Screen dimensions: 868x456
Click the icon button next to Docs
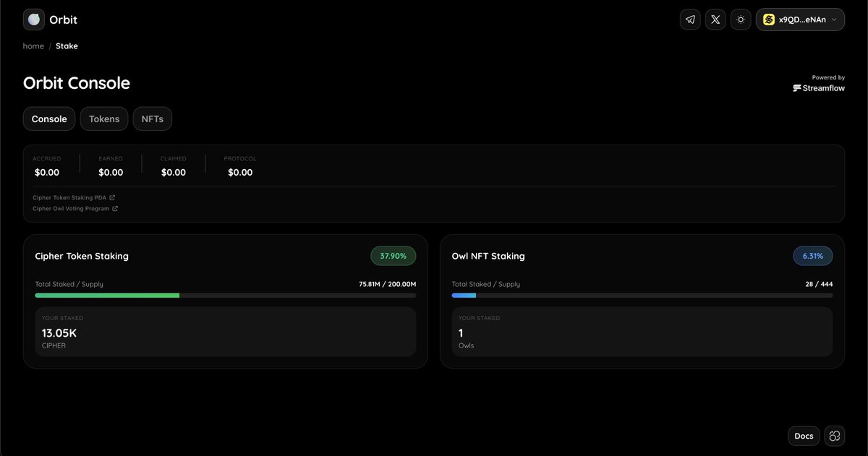(835, 436)
